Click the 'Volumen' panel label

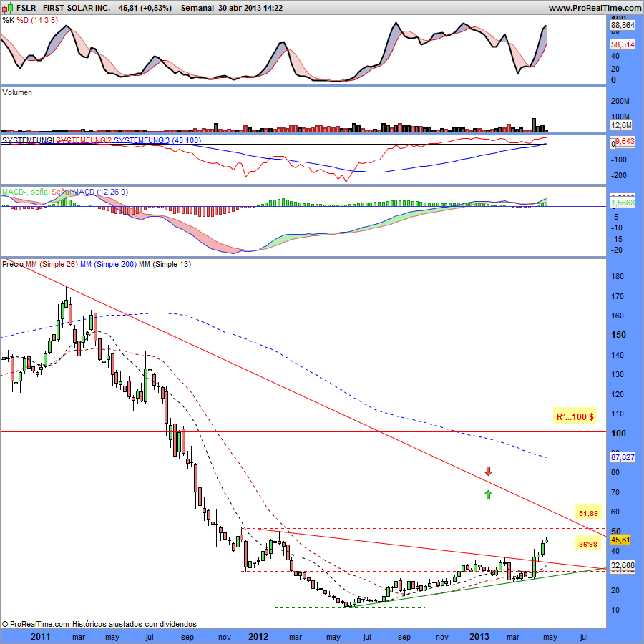[17, 92]
